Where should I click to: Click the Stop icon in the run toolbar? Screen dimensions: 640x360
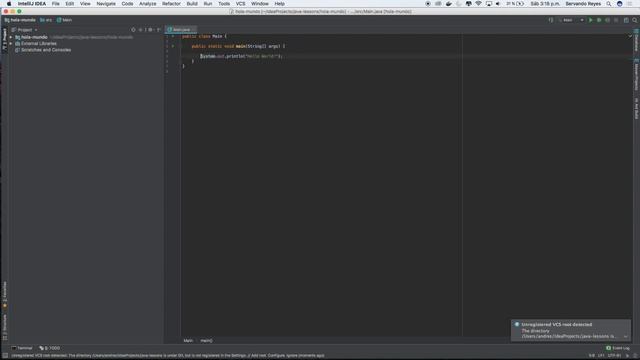point(616,20)
